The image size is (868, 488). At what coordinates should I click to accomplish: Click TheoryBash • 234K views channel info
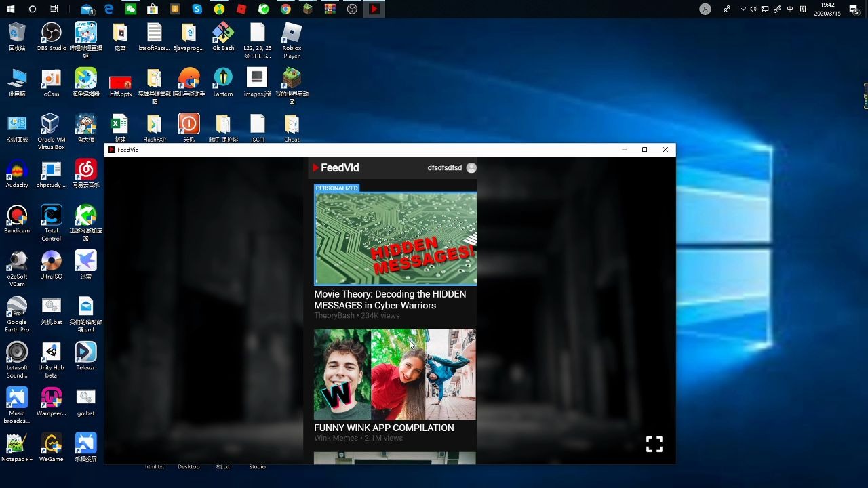point(357,316)
